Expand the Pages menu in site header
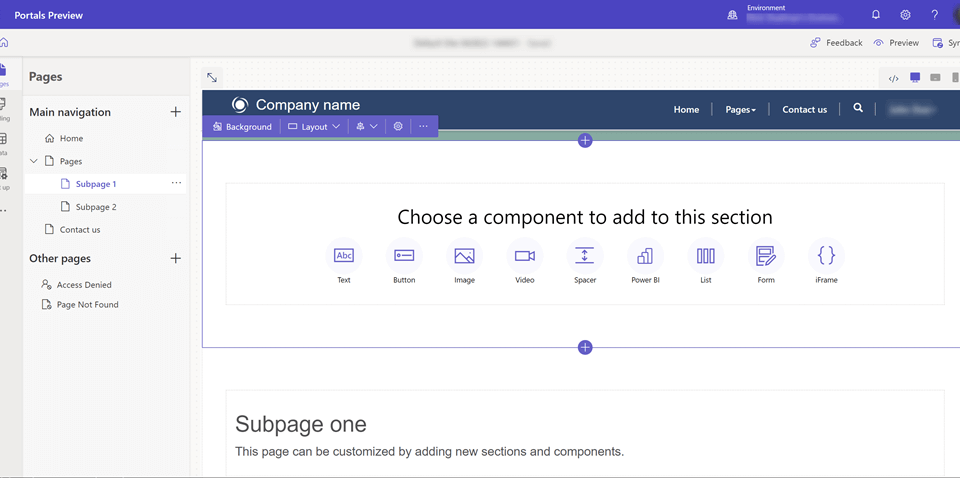This screenshot has height=478, width=960. coord(740,110)
